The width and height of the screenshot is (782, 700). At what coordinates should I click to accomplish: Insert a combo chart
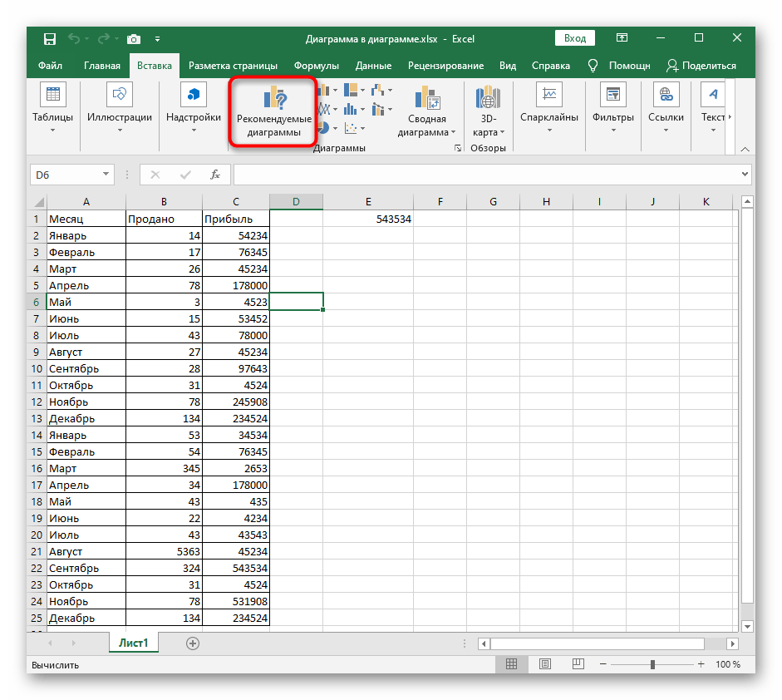[382, 109]
